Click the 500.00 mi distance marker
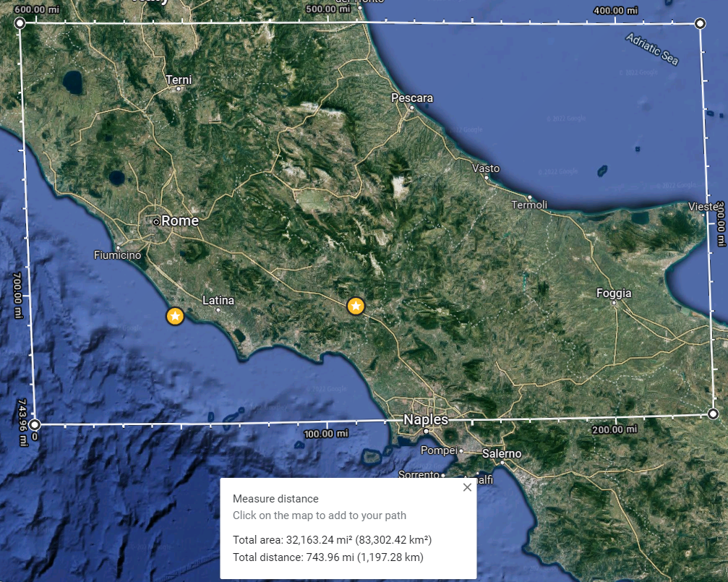The height and width of the screenshot is (582, 728). click(327, 9)
